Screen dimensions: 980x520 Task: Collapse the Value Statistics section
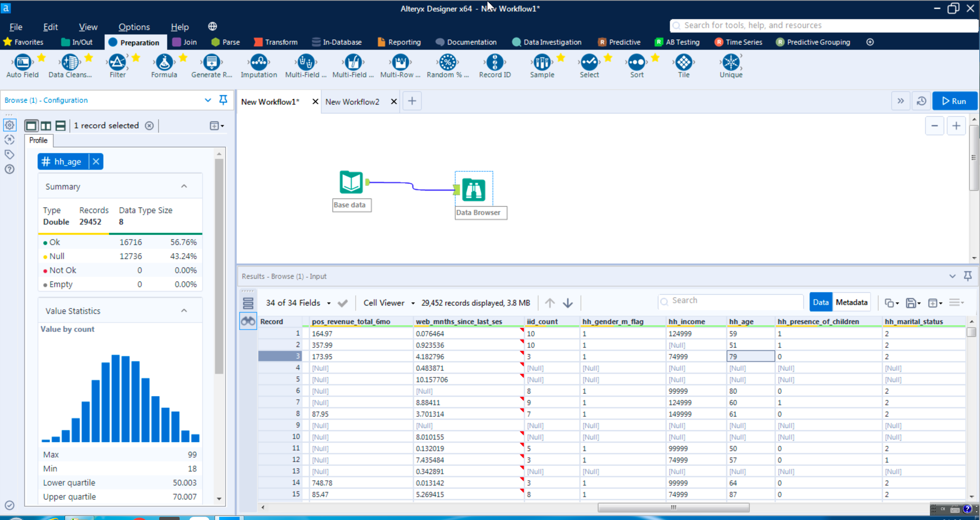click(184, 311)
